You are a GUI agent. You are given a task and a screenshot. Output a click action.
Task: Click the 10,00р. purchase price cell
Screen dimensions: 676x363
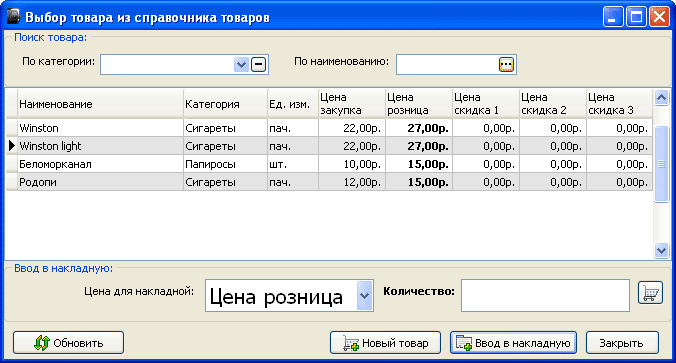tap(352, 164)
